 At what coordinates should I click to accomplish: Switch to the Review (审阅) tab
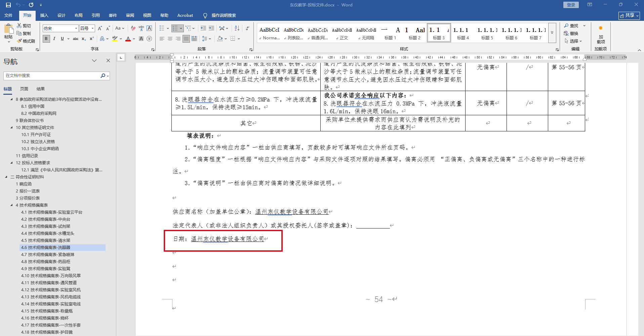click(x=130, y=15)
